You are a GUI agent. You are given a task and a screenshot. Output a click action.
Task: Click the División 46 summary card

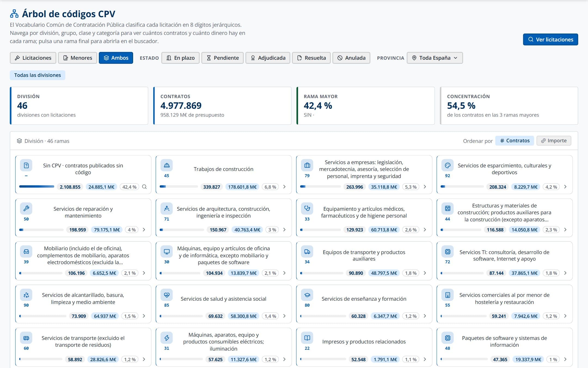point(79,106)
